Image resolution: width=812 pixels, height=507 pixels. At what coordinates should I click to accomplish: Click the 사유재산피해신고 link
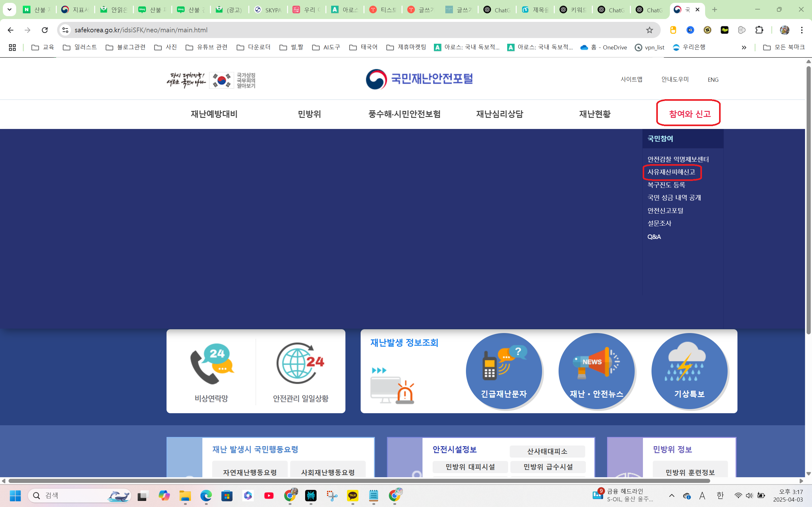[671, 172]
